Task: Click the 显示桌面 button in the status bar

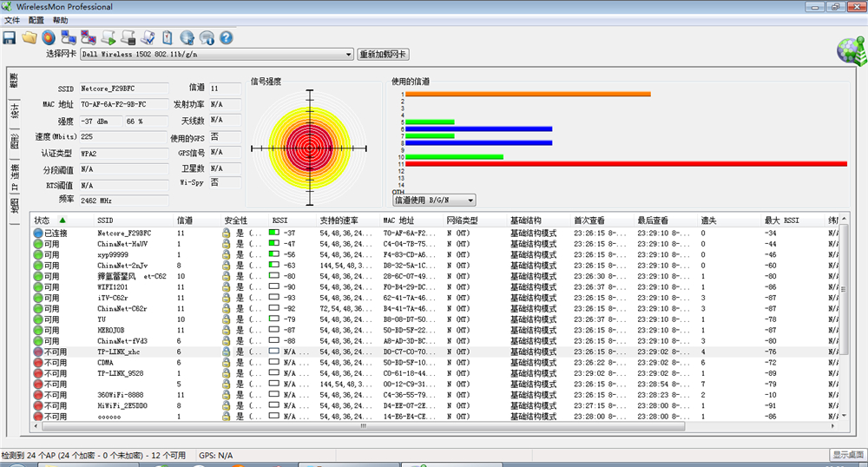Action: tap(847, 455)
